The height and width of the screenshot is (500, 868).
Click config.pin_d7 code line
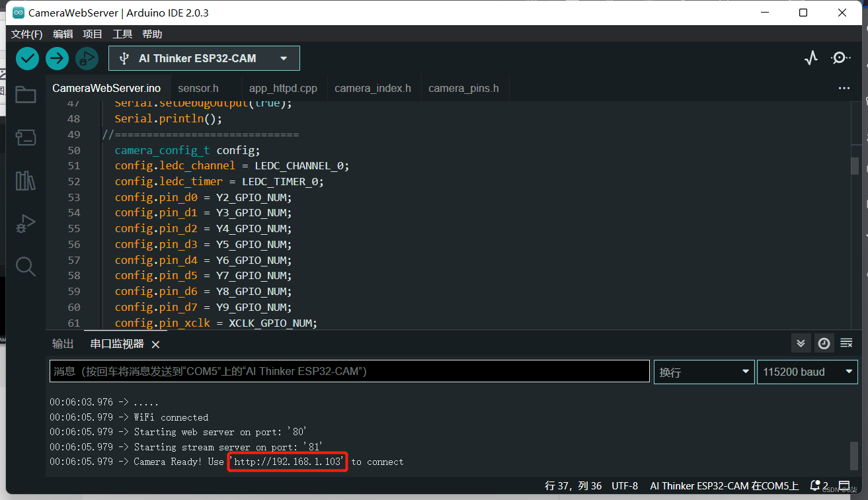coord(203,307)
